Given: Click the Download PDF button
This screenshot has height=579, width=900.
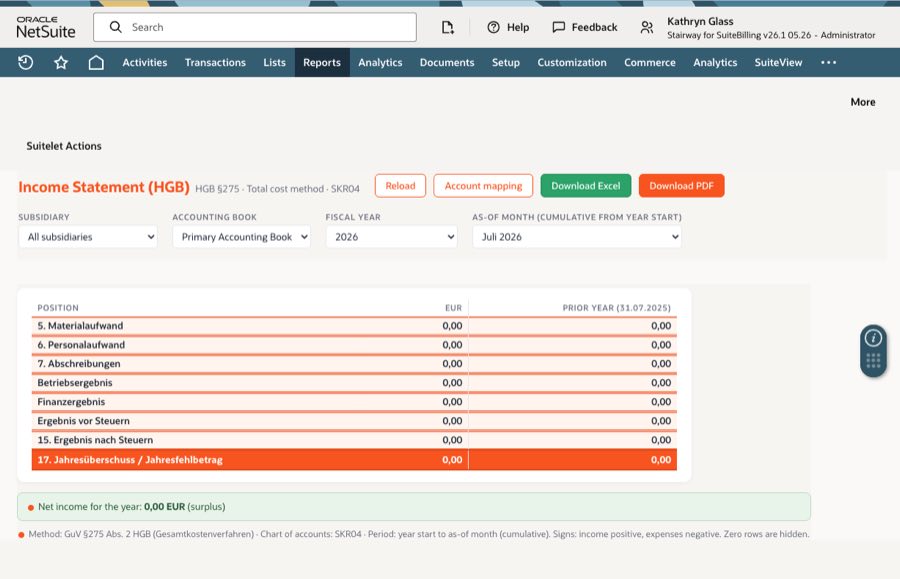Looking at the screenshot, I should (x=681, y=186).
